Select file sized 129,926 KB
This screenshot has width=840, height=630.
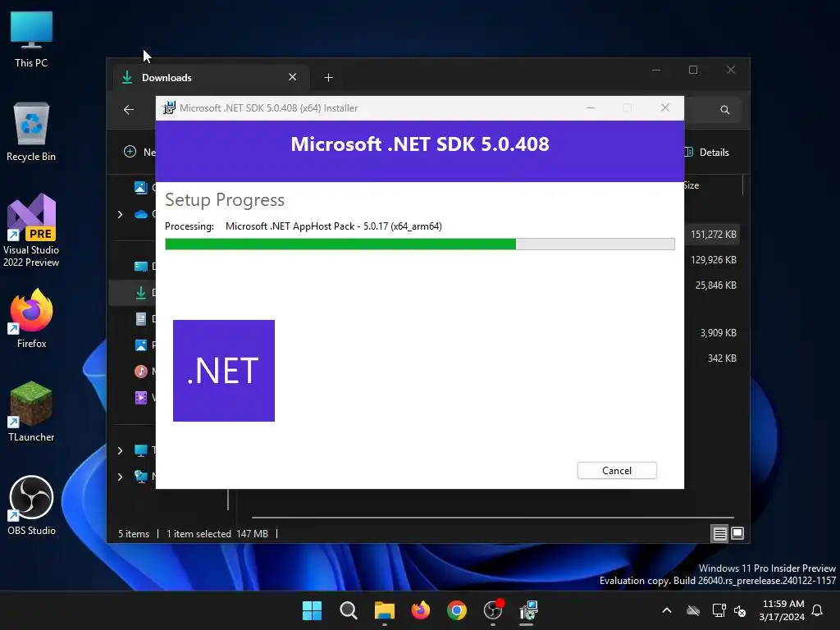point(713,260)
